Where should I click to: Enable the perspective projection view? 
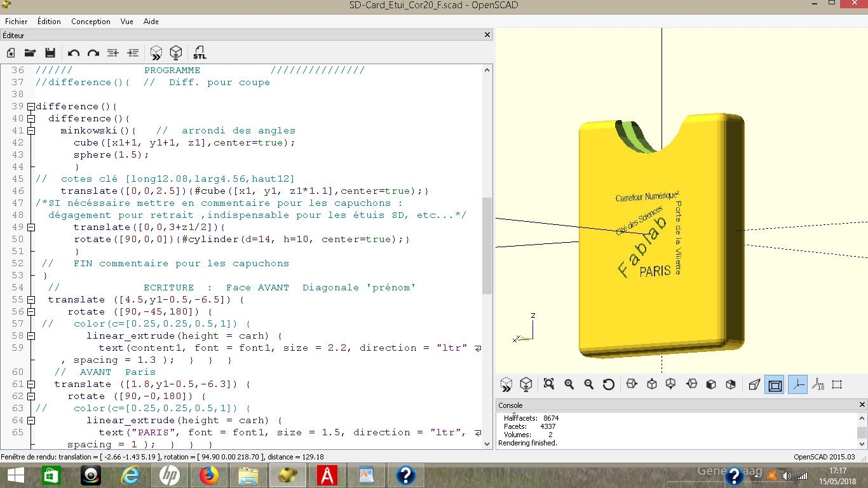[x=754, y=384]
